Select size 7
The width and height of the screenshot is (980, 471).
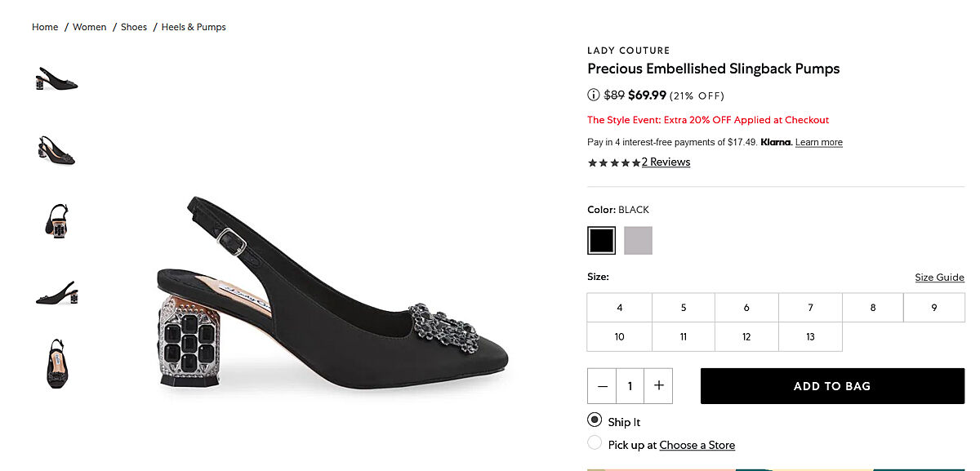coord(810,308)
